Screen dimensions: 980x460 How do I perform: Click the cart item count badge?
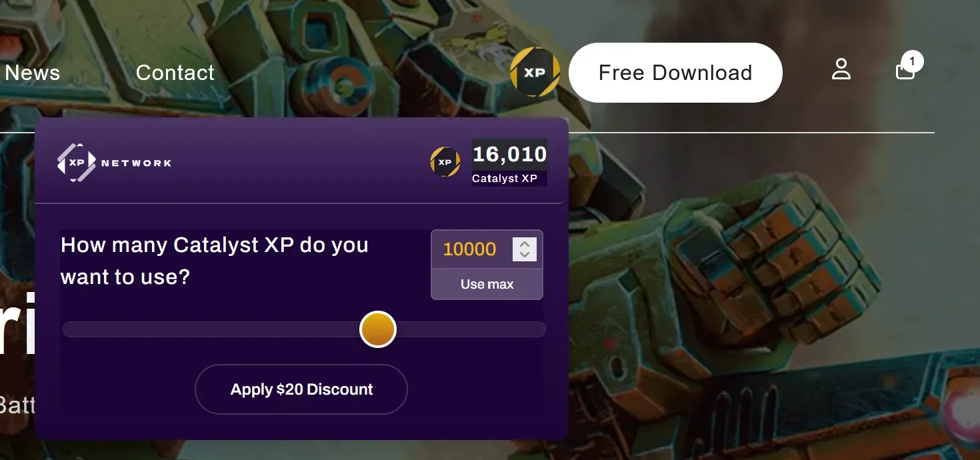912,62
